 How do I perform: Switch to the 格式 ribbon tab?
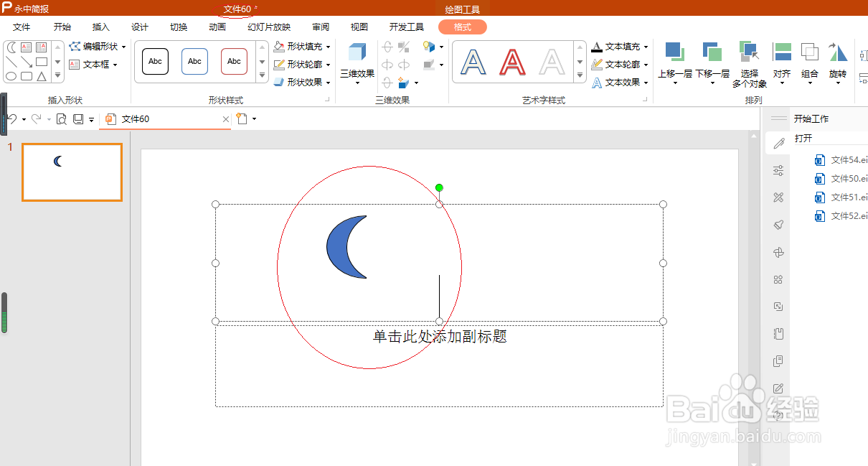pos(462,27)
